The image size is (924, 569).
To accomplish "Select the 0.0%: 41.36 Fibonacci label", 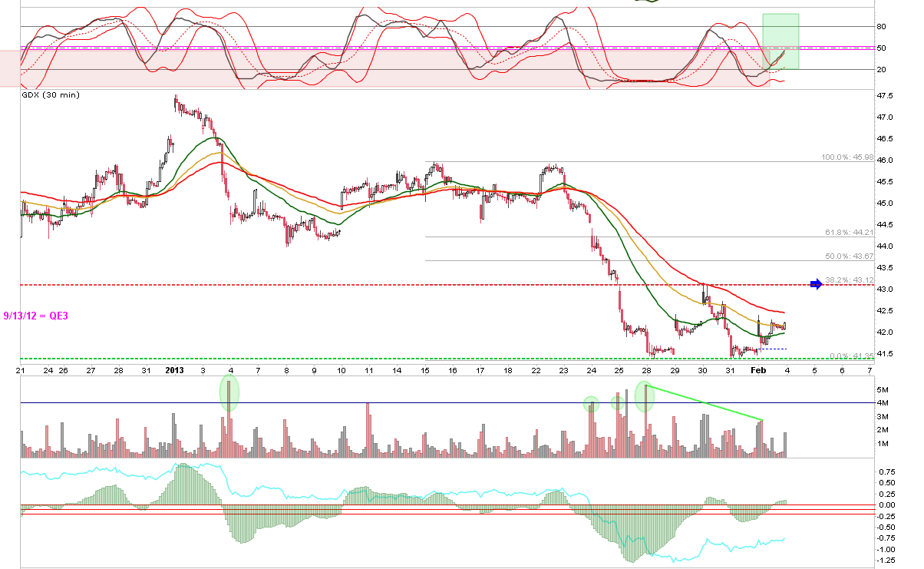I will [852, 356].
